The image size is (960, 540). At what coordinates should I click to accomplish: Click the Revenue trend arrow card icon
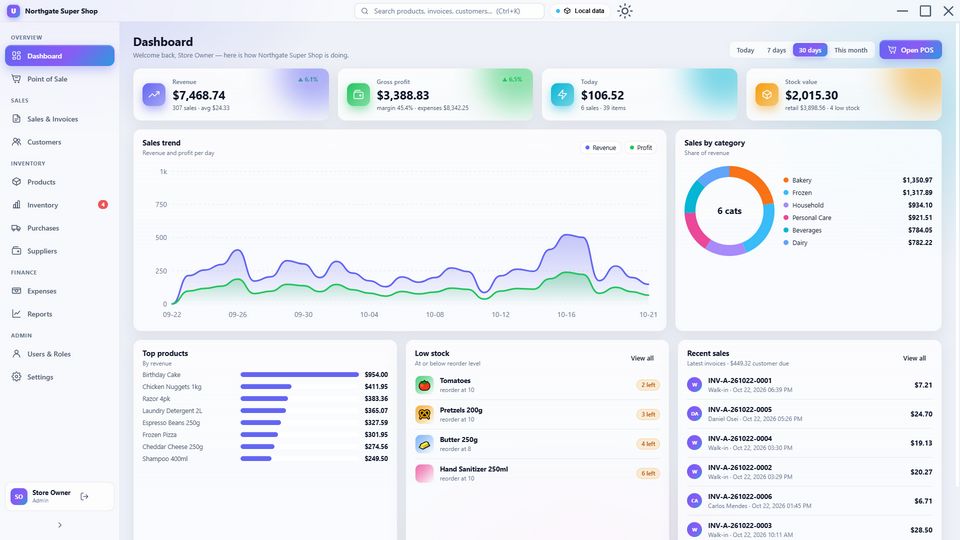pos(154,95)
